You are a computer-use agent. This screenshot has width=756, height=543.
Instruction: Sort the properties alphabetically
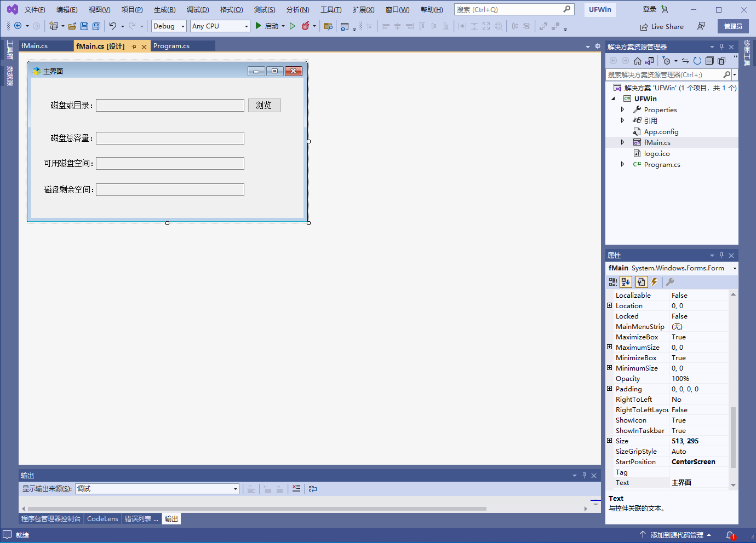pyautogui.click(x=626, y=282)
